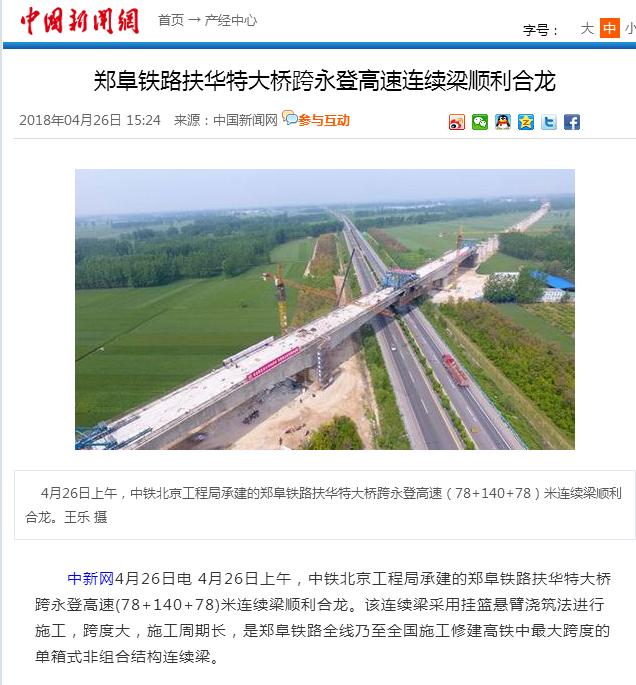Share on Twitter icon
Viewport: 636px width, 685px height.
click(549, 122)
